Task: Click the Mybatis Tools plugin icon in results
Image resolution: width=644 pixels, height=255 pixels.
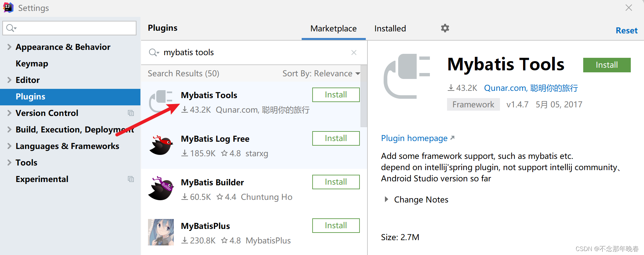Action: 161,101
